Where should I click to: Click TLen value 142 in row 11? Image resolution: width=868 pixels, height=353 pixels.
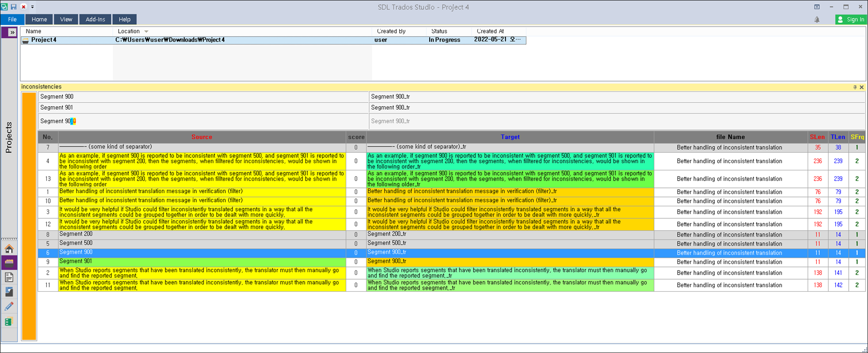(838, 285)
